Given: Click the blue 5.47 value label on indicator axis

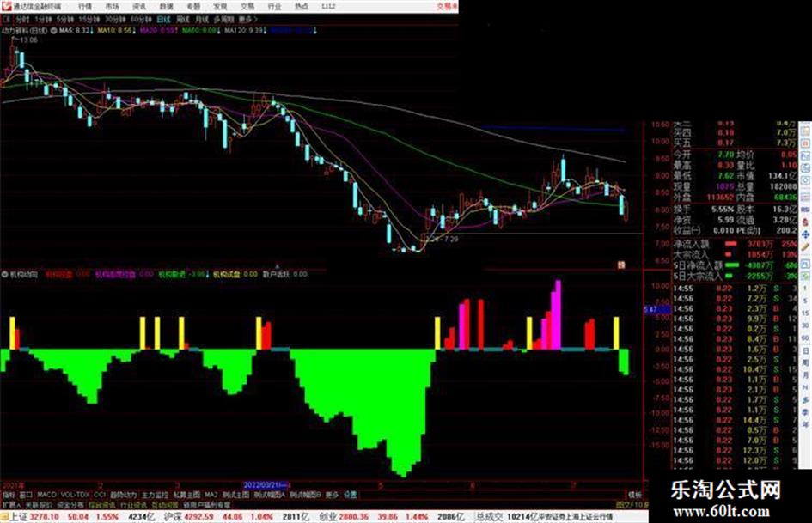Looking at the screenshot, I should 657,310.
